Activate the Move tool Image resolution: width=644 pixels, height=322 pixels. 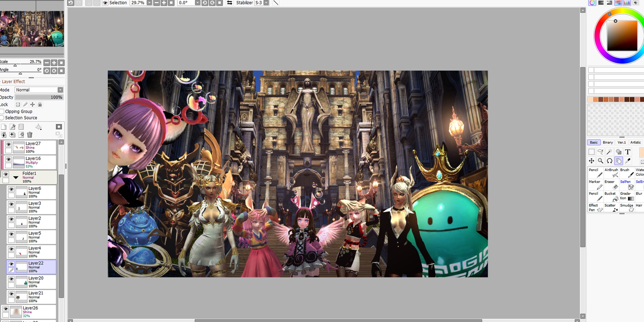click(x=591, y=161)
